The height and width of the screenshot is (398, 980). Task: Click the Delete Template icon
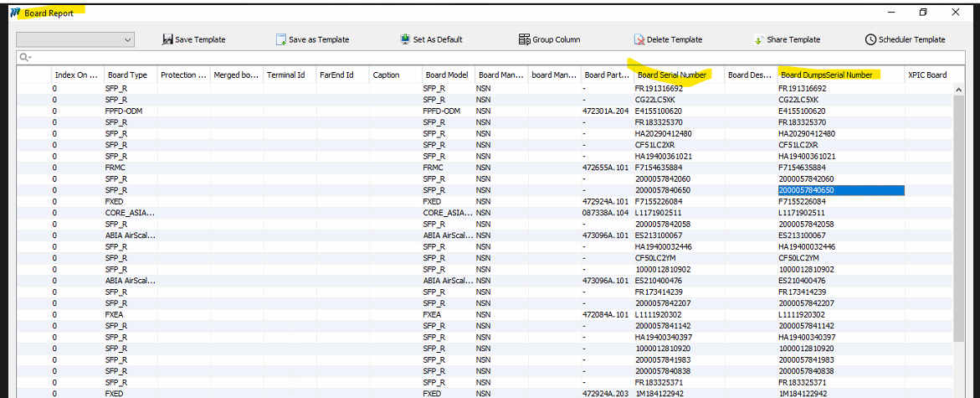(x=639, y=39)
